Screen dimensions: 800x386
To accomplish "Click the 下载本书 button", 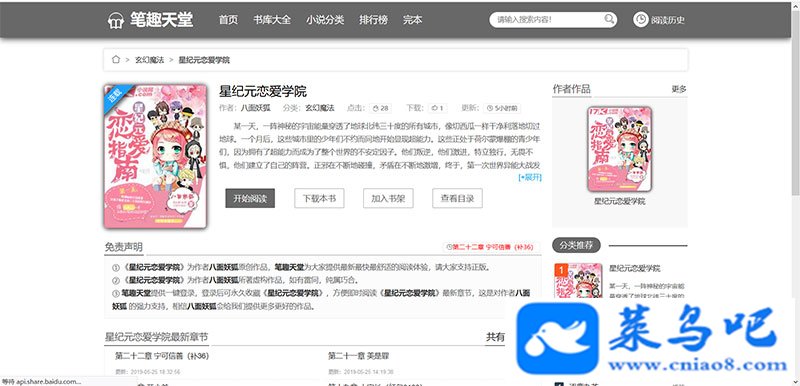I will [319, 198].
